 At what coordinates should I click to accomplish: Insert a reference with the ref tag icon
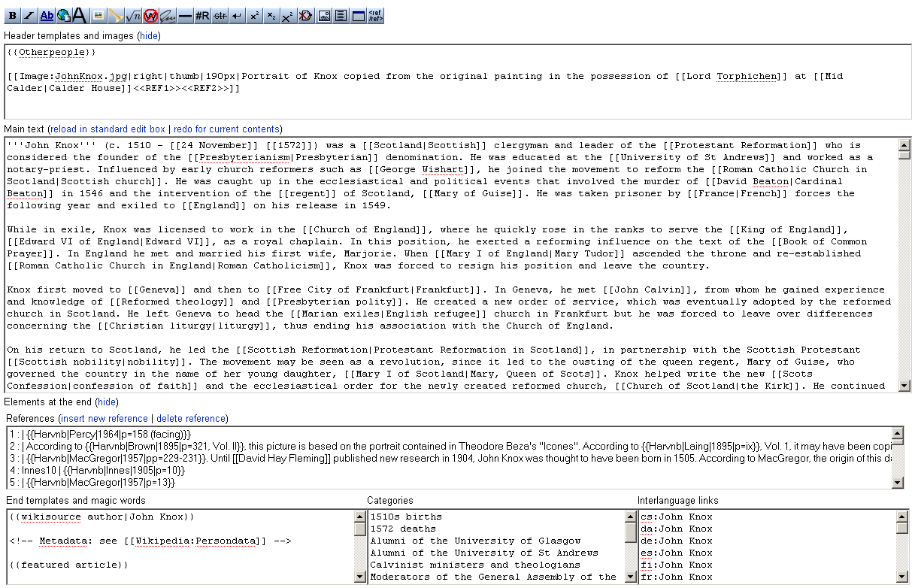point(375,16)
